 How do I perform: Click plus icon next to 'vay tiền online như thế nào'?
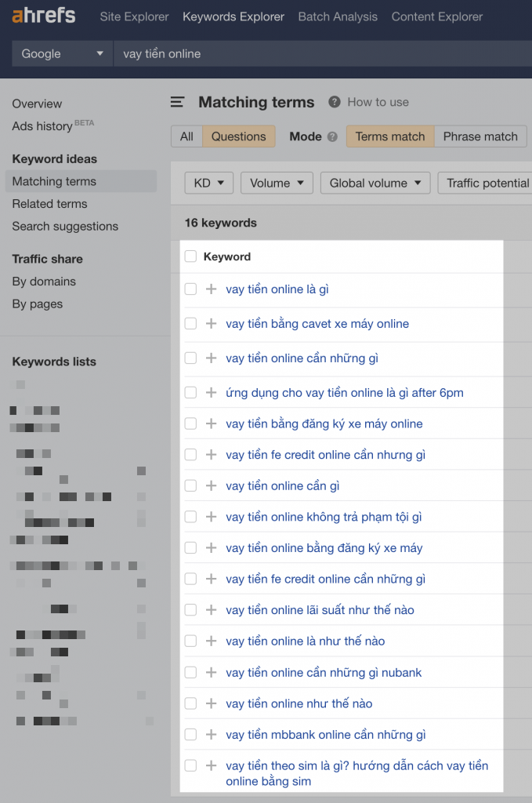point(212,703)
